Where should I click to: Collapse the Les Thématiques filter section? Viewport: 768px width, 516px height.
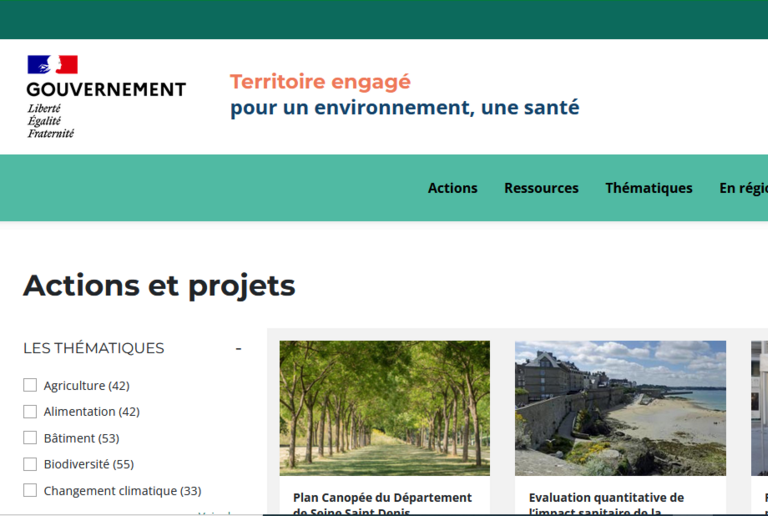click(x=239, y=349)
